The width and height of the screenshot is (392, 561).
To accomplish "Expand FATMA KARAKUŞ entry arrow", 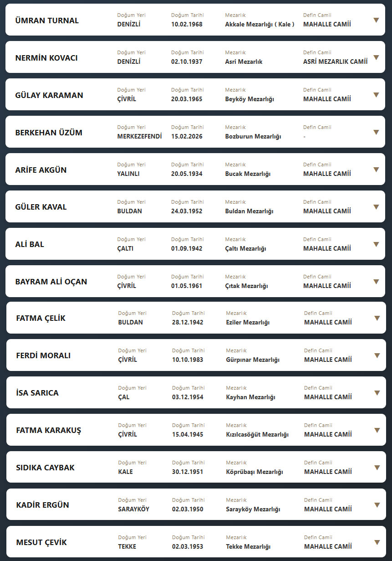I will [377, 430].
